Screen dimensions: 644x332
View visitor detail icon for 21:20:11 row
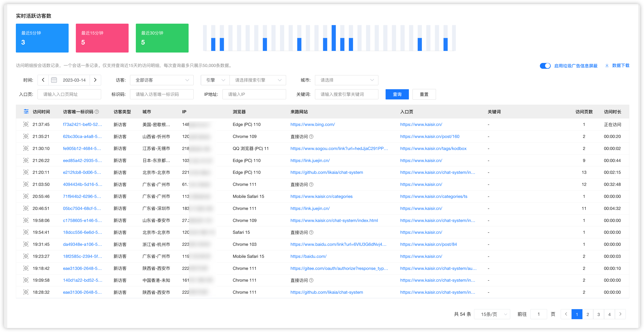pos(26,172)
